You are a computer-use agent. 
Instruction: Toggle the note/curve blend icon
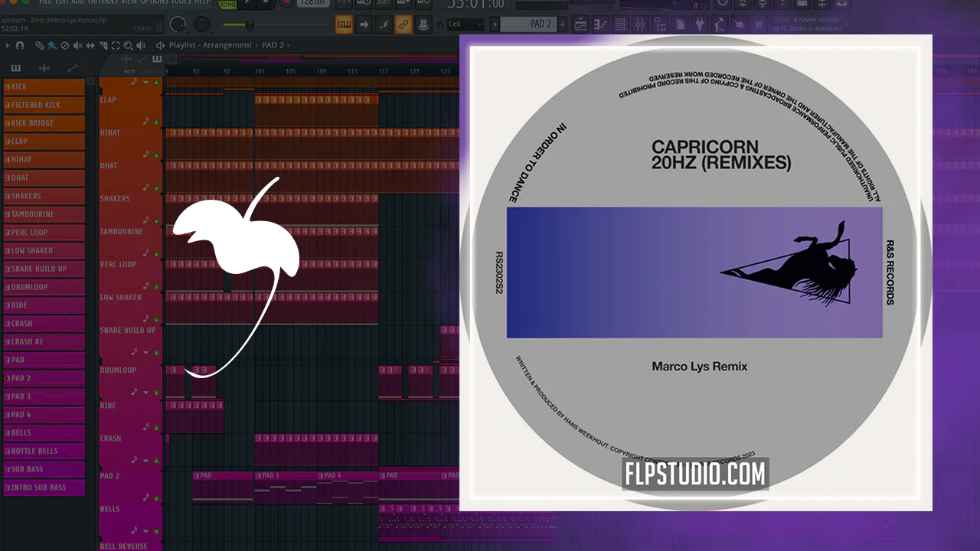point(383,25)
